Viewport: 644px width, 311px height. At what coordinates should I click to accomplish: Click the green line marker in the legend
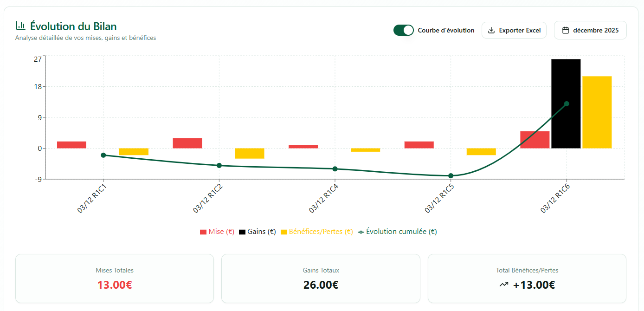tap(361, 232)
